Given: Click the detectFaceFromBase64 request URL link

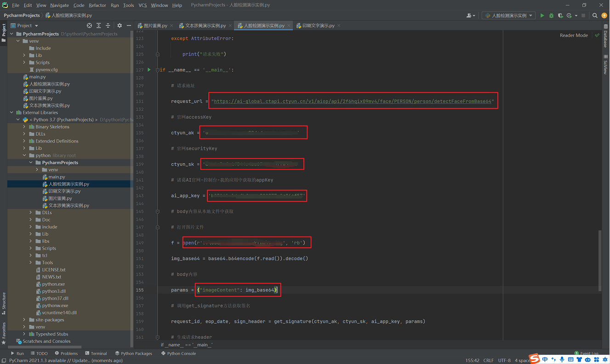Looking at the screenshot, I should [353, 102].
